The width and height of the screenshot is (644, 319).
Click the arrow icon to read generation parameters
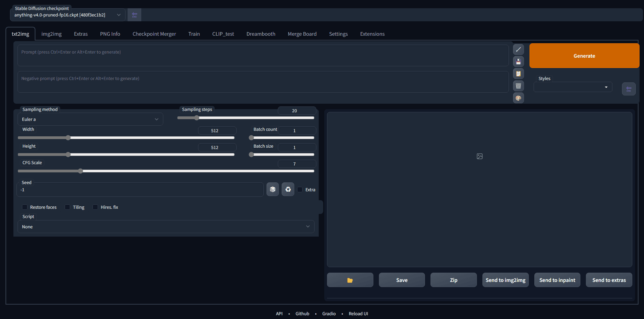click(518, 49)
